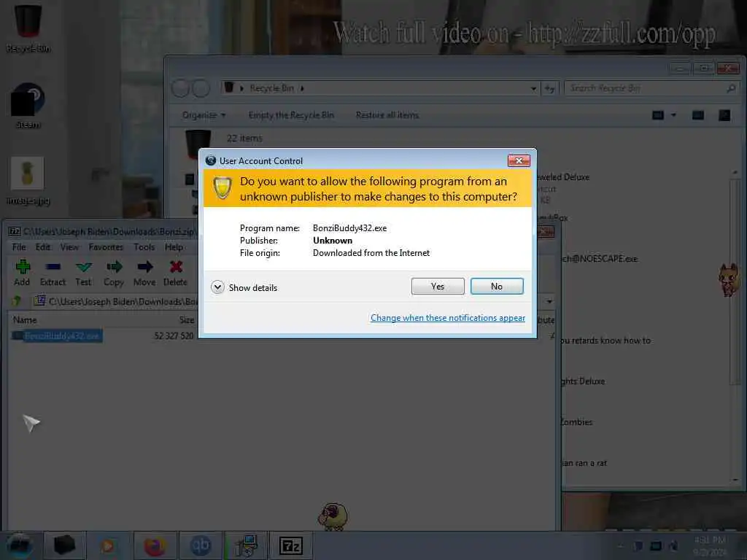Open the Help menu in 7-Zip

174,247
